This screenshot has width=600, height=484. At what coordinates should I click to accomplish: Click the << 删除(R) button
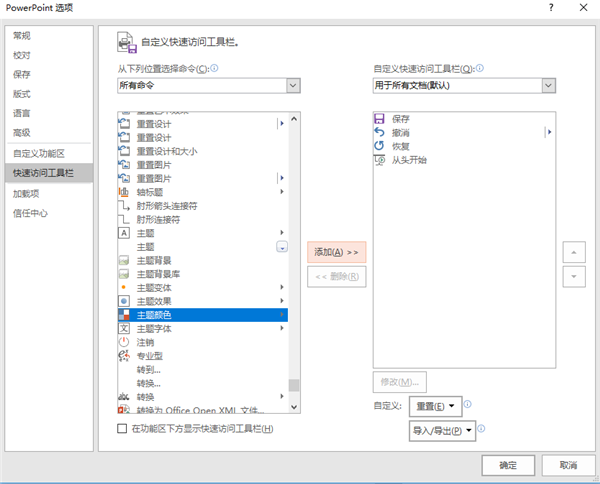click(337, 277)
